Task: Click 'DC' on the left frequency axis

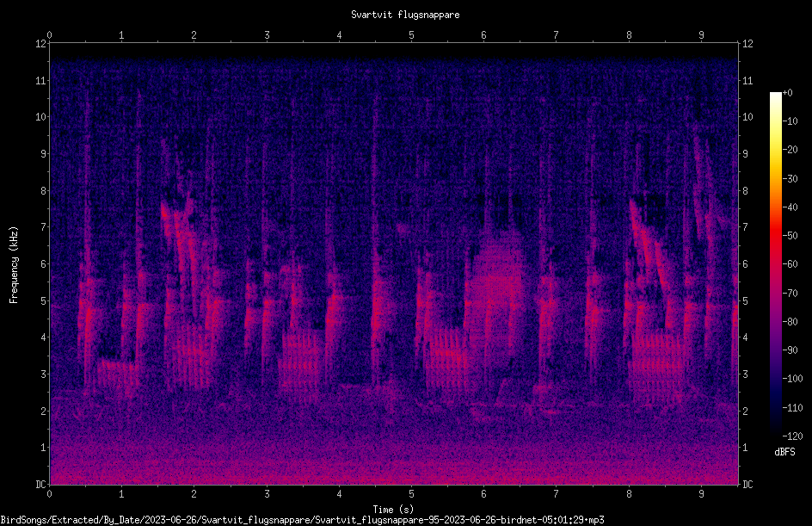Action: (x=40, y=484)
